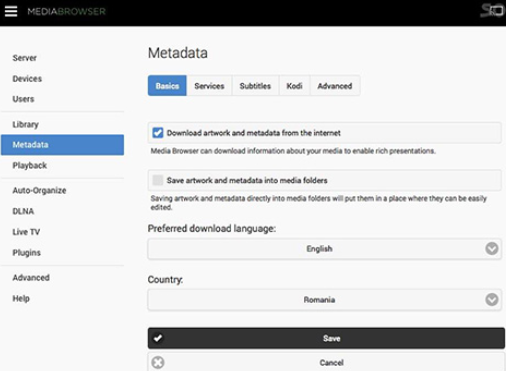Image resolution: width=506 pixels, height=371 pixels.
Task: Click the Preferred download language label
Action: 212,229
